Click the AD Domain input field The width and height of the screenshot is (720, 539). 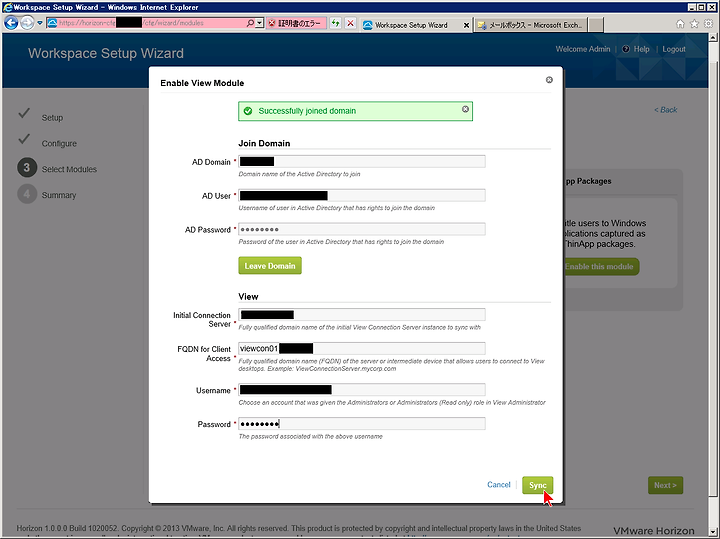[362, 162]
